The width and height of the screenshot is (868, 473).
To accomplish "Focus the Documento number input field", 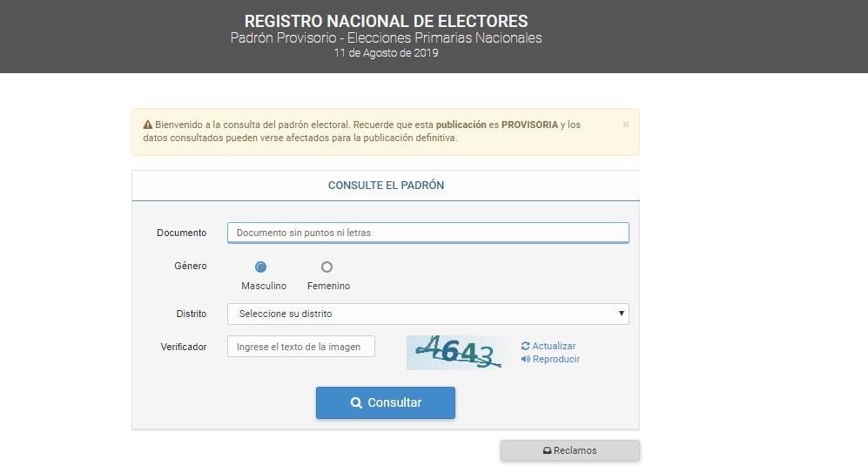I will coord(428,233).
